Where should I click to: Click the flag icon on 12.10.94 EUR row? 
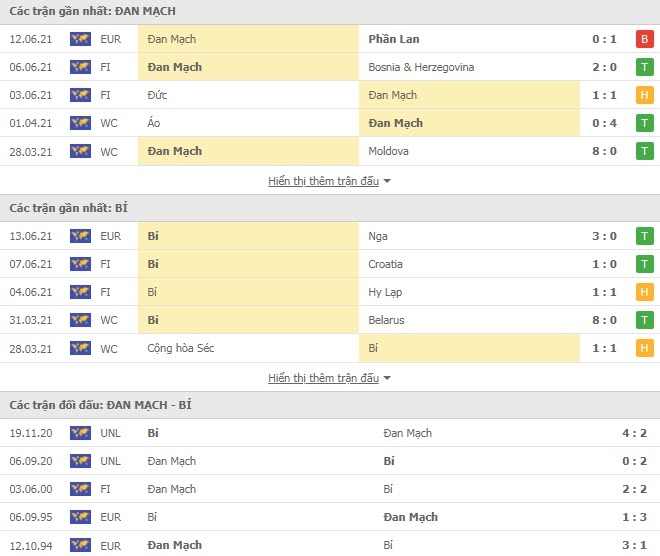(80, 545)
